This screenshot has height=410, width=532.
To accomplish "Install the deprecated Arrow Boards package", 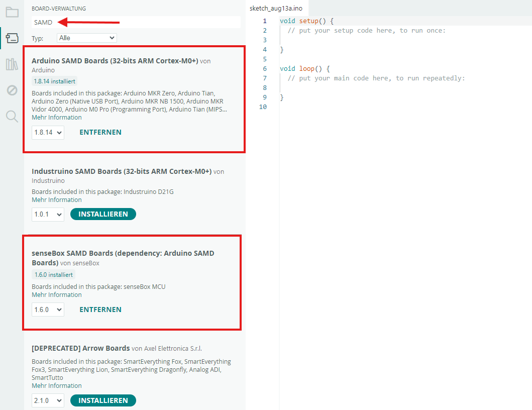I will point(103,401).
